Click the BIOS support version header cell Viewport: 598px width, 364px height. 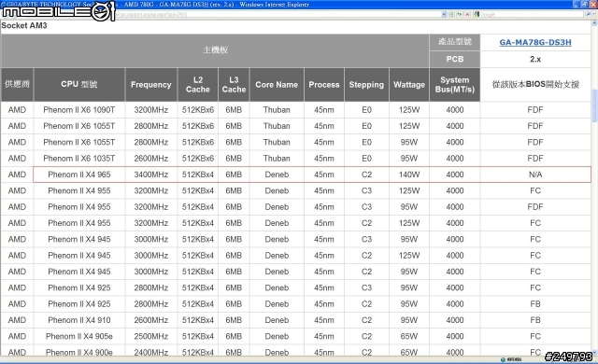click(535, 85)
